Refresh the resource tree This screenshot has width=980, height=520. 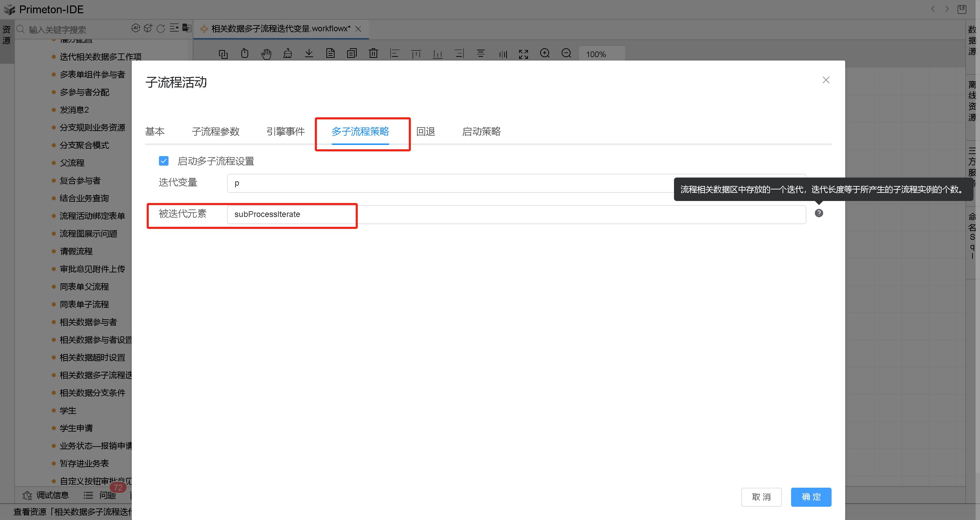[x=161, y=28]
